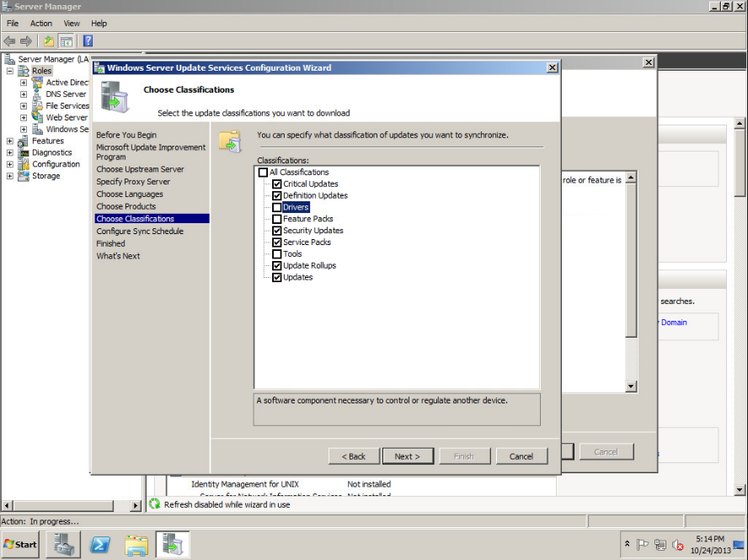
Task: Click the < Back button
Action: 354,456
